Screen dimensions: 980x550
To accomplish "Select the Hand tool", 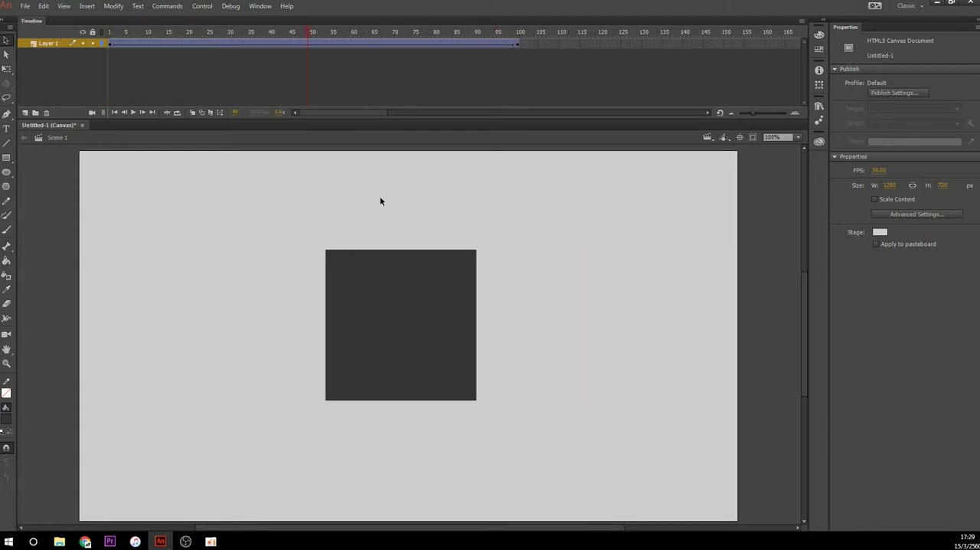I will pyautogui.click(x=6, y=349).
